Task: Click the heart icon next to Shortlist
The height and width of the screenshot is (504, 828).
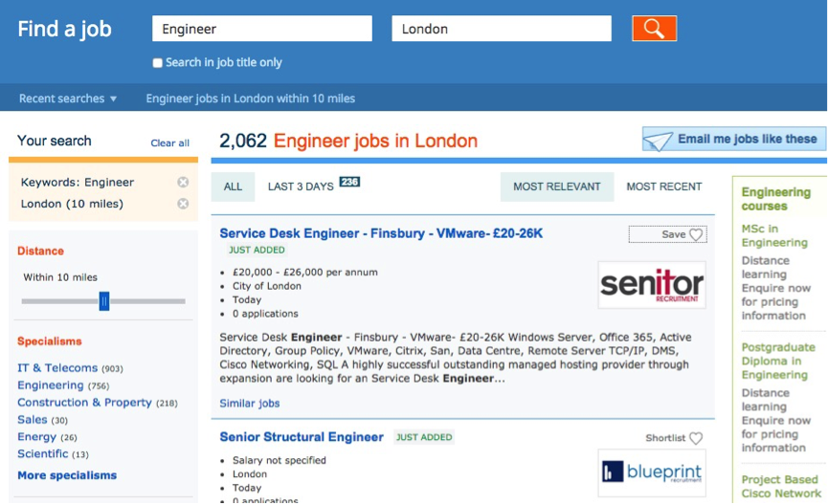Action: point(696,438)
